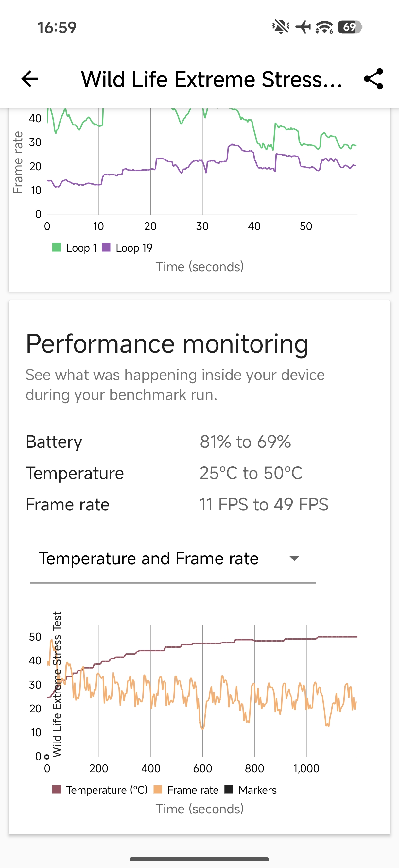Tap the marker circle at chart origin

click(x=47, y=757)
